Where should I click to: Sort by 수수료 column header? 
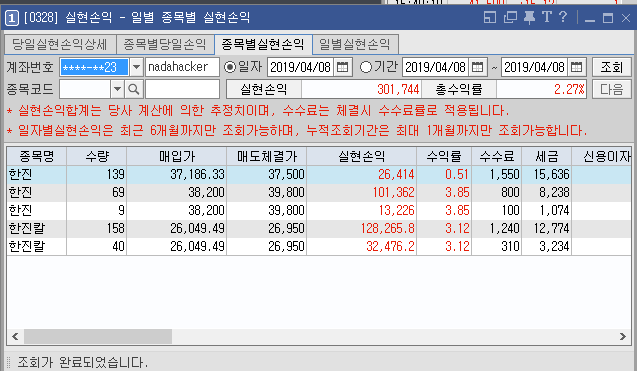[496, 156]
